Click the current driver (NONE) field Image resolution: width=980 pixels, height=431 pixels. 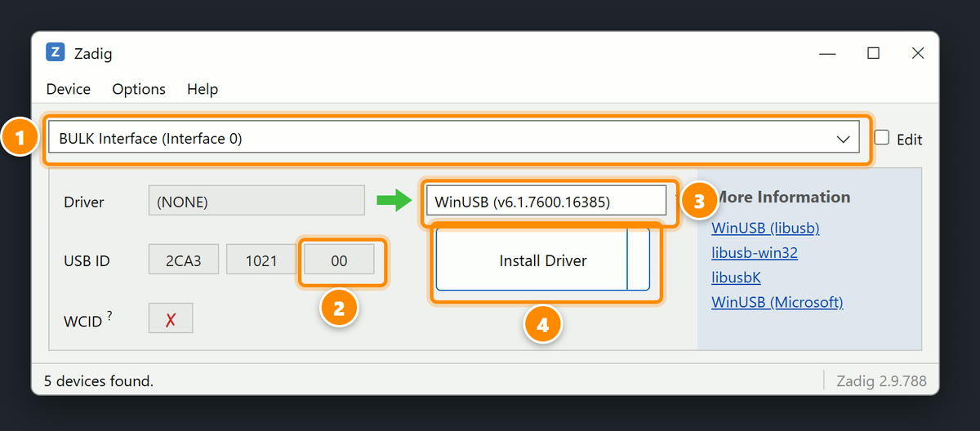pyautogui.click(x=256, y=202)
